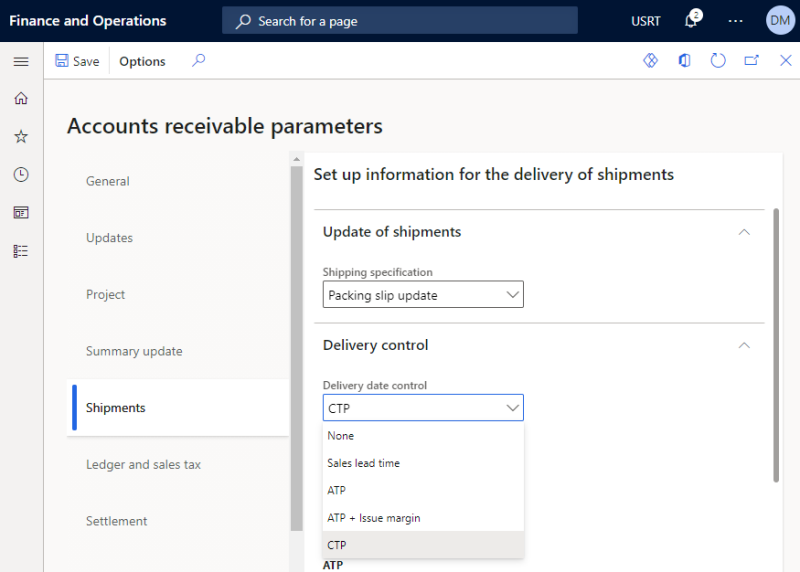800x572 pixels.
Task: Open in Microsoft Office icon
Action: pyautogui.click(x=684, y=61)
